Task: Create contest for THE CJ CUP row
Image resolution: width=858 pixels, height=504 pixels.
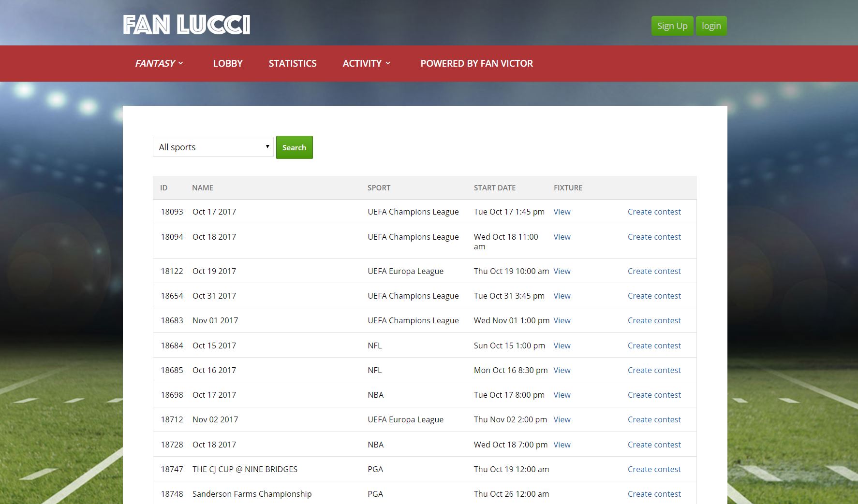Action: (654, 469)
